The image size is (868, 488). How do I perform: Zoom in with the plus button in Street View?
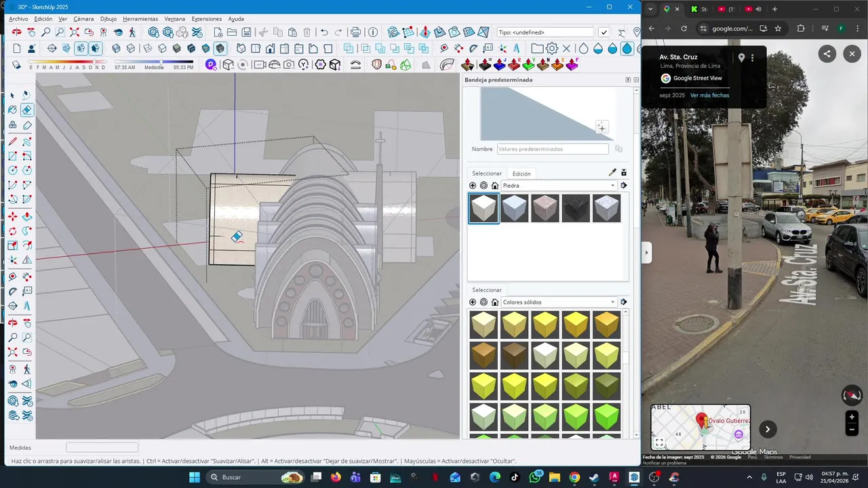click(x=852, y=417)
